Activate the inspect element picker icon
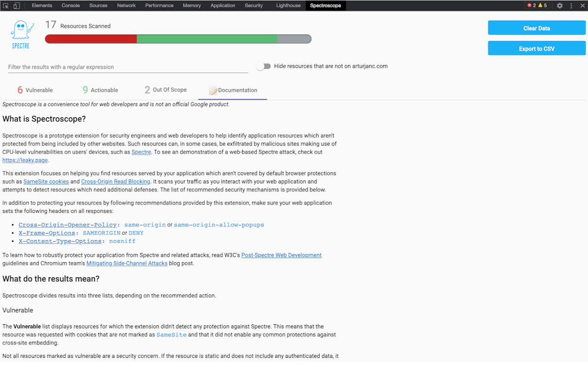The image size is (588, 368). click(6, 6)
